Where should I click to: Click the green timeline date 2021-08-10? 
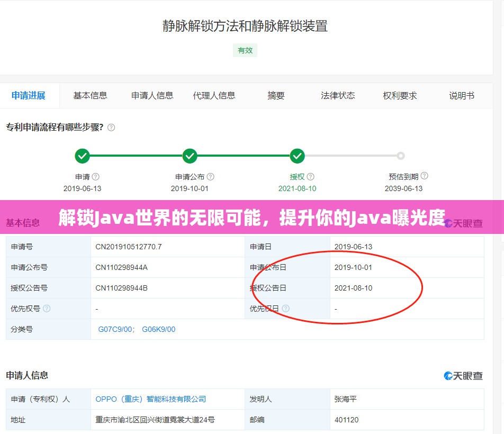(x=298, y=188)
